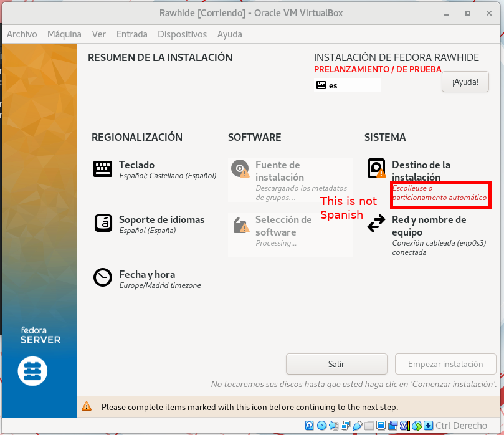Click 'Conexión cableada (enp0s3) conectada' text
Image resolution: width=504 pixels, height=435 pixels.
pos(439,247)
